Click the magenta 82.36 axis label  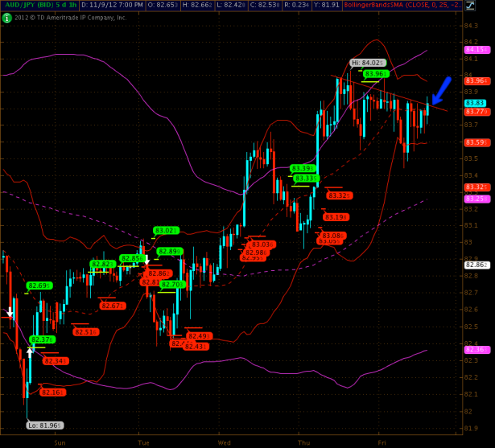point(473,349)
